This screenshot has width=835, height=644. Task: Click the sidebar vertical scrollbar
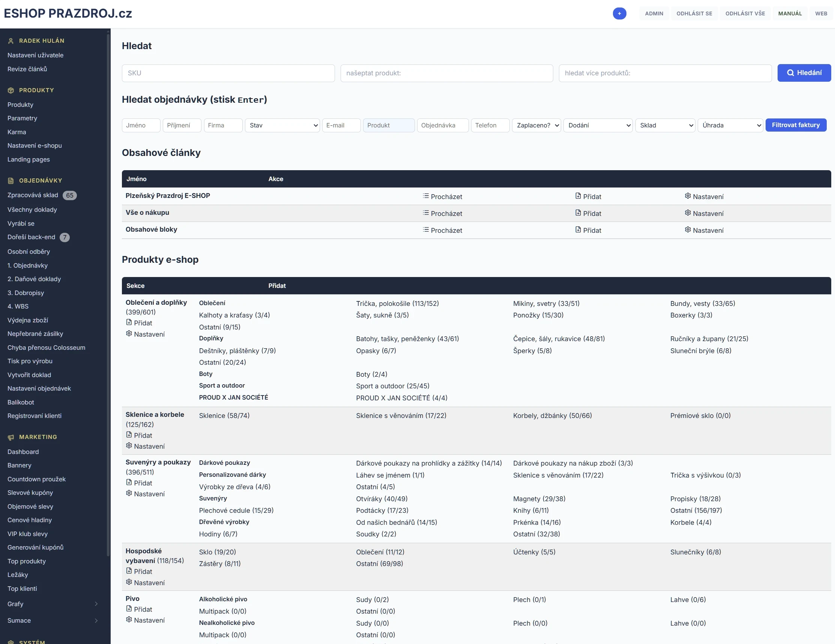coord(108,294)
